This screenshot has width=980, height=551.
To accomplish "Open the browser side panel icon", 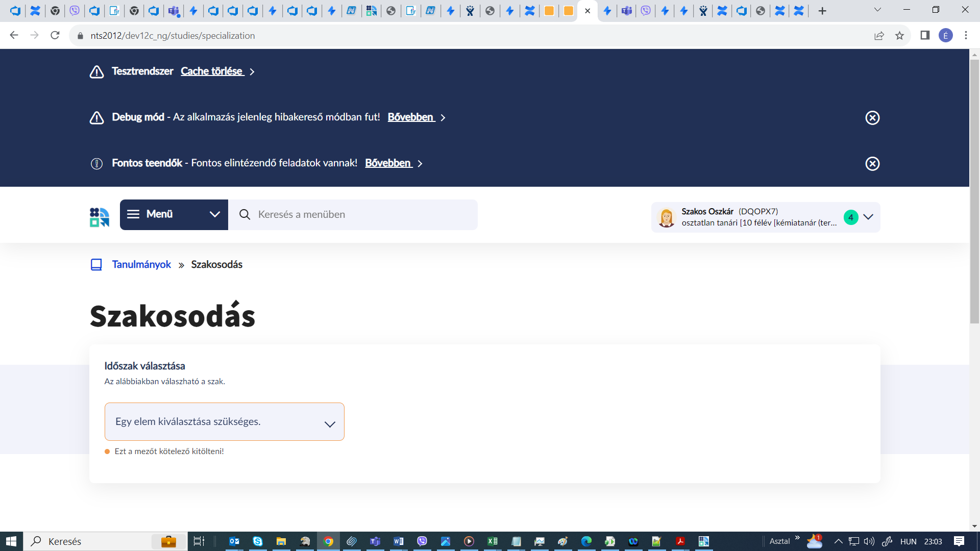I will pyautogui.click(x=925, y=36).
